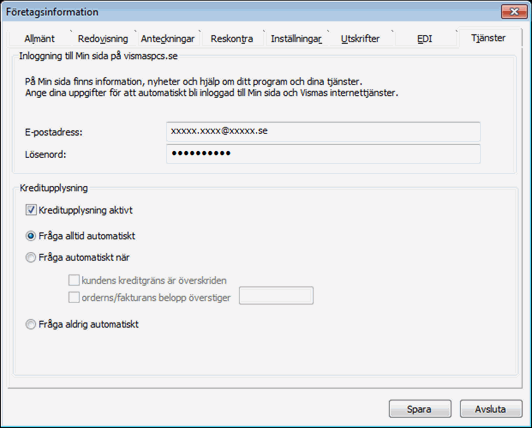Screen dimensions: 532x428
Task: Open the Inställningar tab
Action: (x=296, y=39)
